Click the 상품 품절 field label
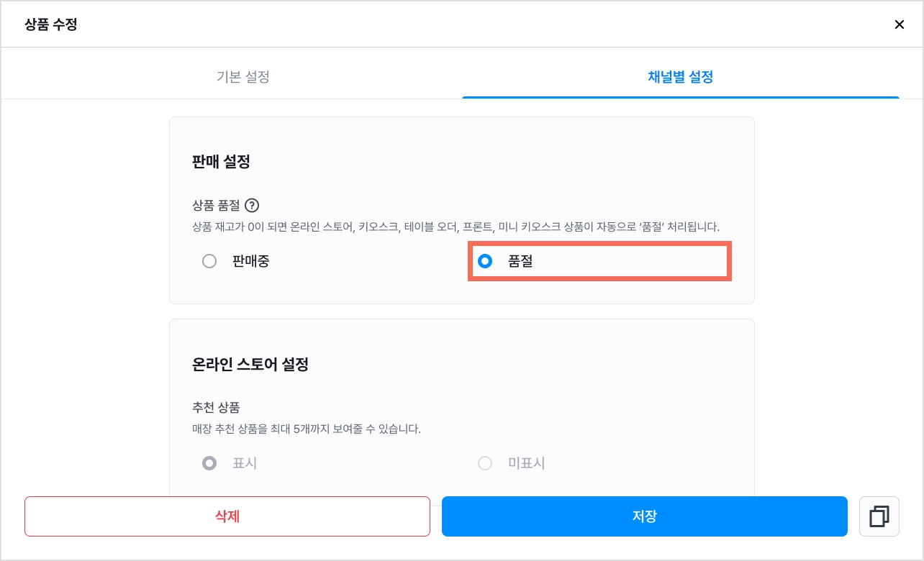Image resolution: width=924 pixels, height=561 pixels. pyautogui.click(x=216, y=206)
